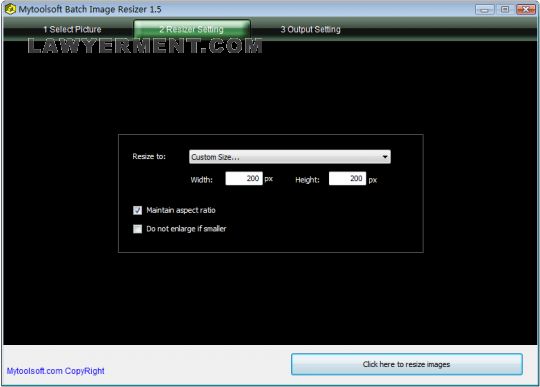
Task: Switch to the 1 Select Picture tab
Action: tap(72, 30)
